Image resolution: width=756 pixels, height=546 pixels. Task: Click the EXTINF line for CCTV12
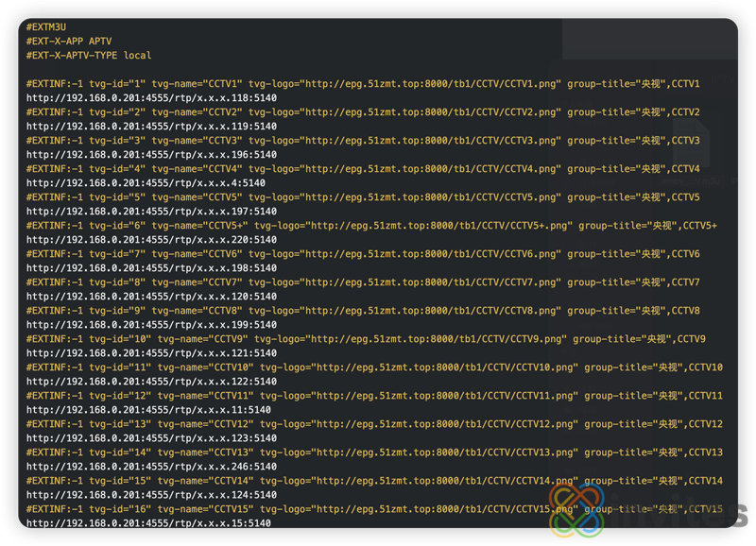click(374, 424)
